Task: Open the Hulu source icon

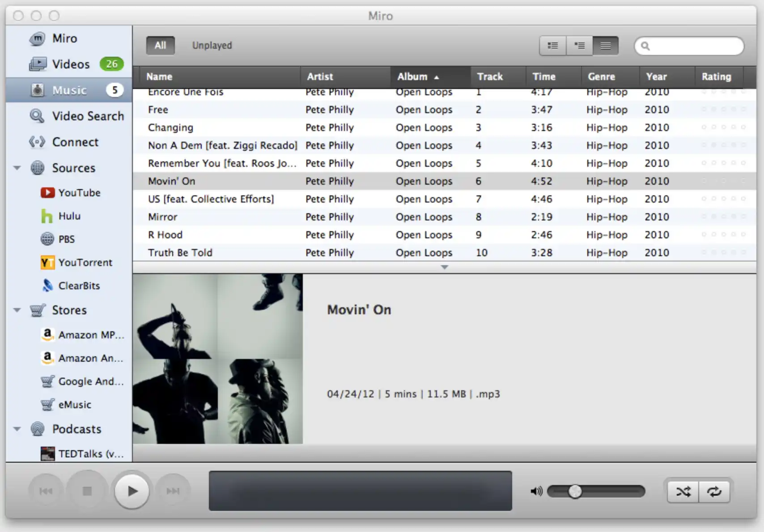Action: click(47, 216)
